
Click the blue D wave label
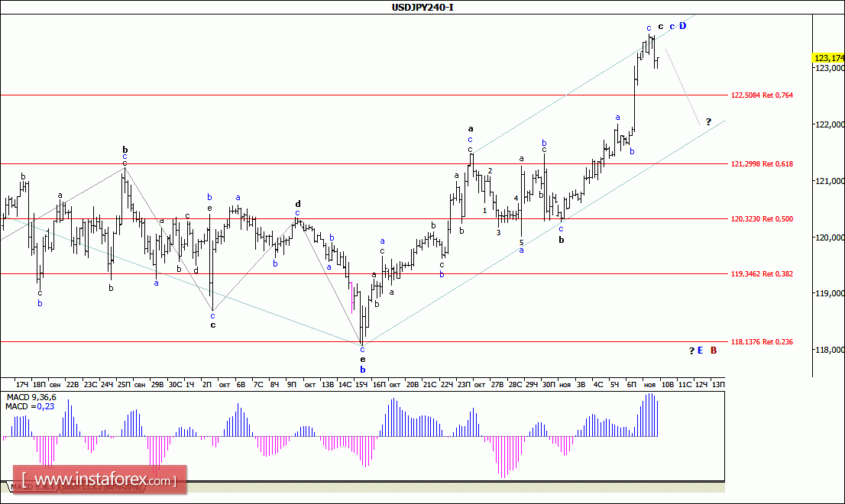pyautogui.click(x=682, y=26)
